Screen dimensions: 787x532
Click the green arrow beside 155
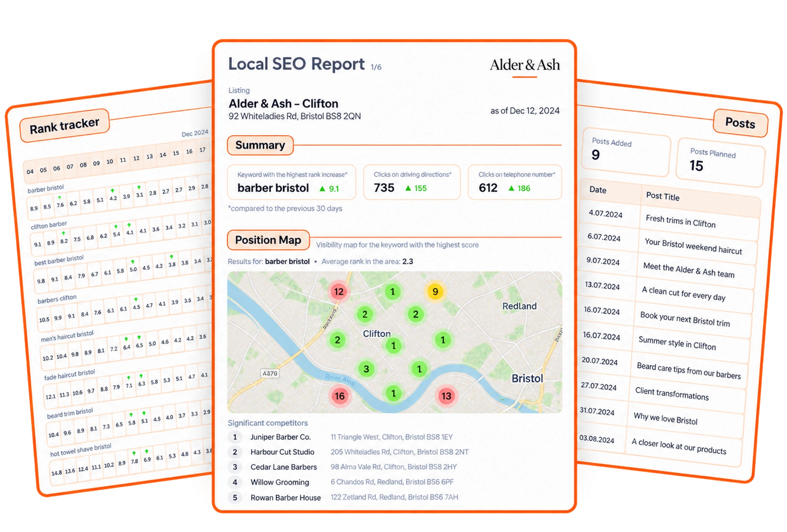pyautogui.click(x=408, y=188)
